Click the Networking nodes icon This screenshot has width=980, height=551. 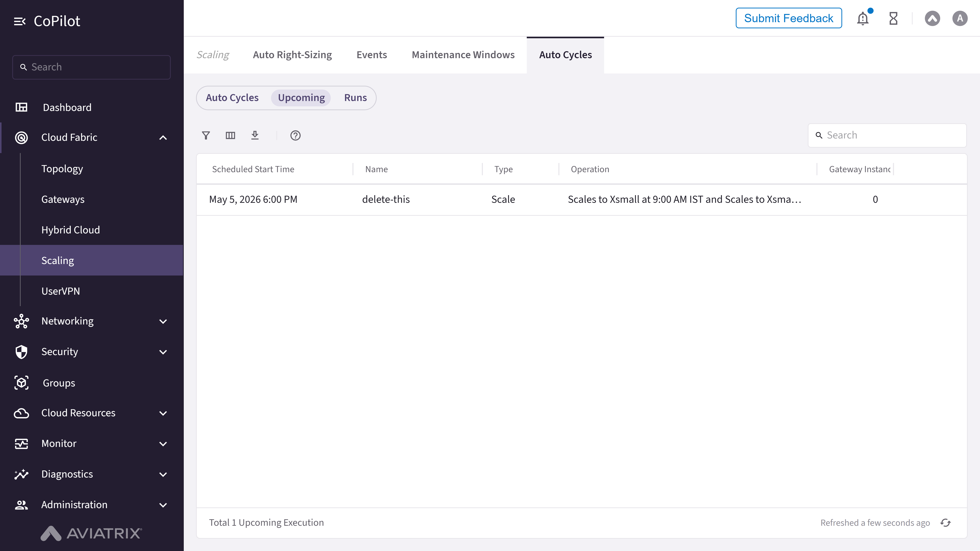[x=21, y=321]
